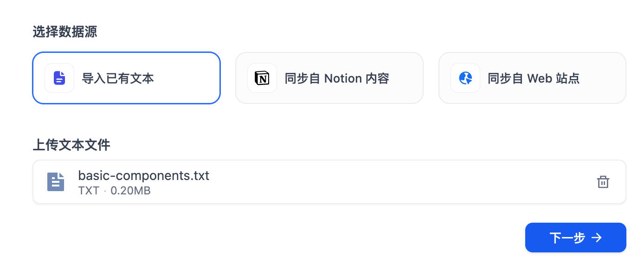Image resolution: width=644 pixels, height=270 pixels.
Task: Click the 0.20MB file size text
Action: [130, 191]
